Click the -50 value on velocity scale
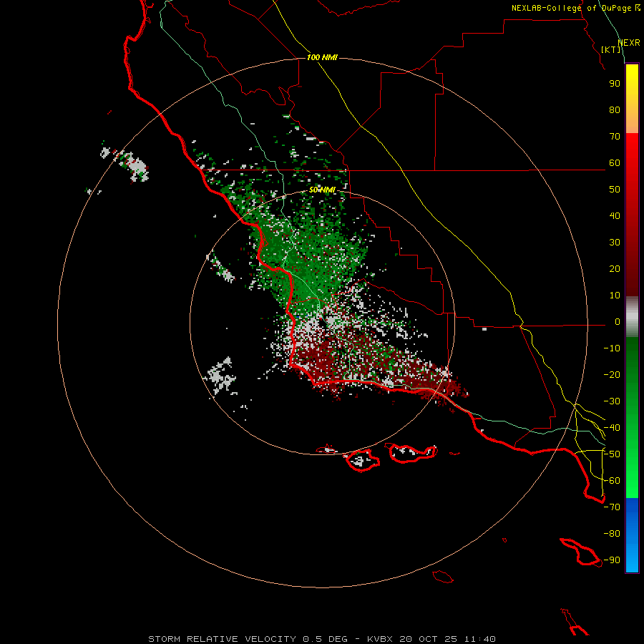The height and width of the screenshot is (644, 644). pyautogui.click(x=612, y=454)
